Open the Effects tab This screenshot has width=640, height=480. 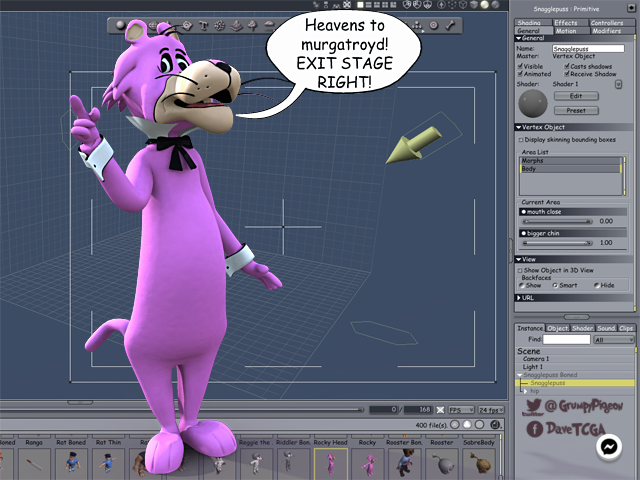569,23
